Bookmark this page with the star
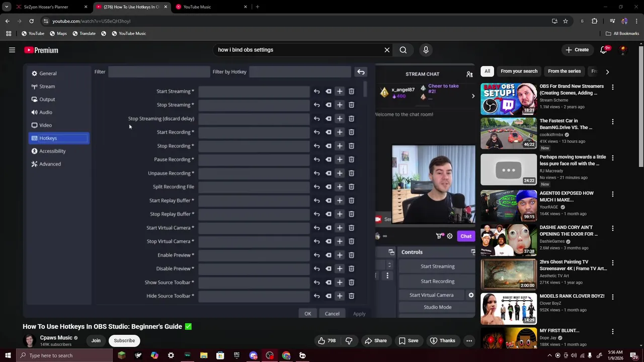644x362 pixels. [566, 21]
